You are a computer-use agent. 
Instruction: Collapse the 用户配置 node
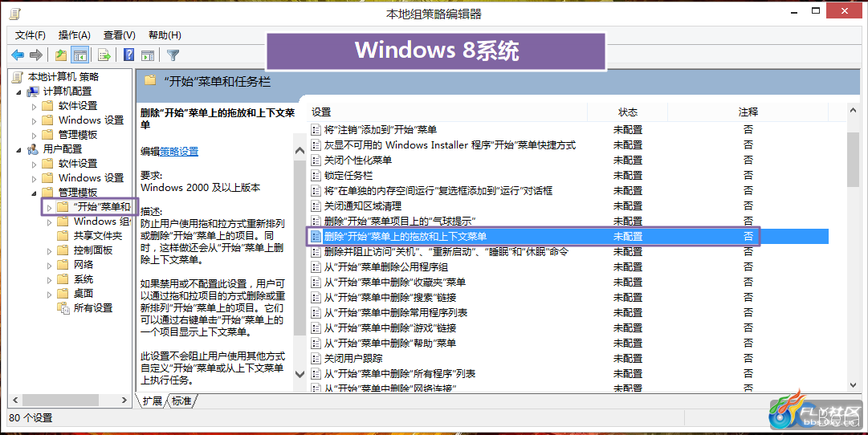pyautogui.click(x=18, y=149)
